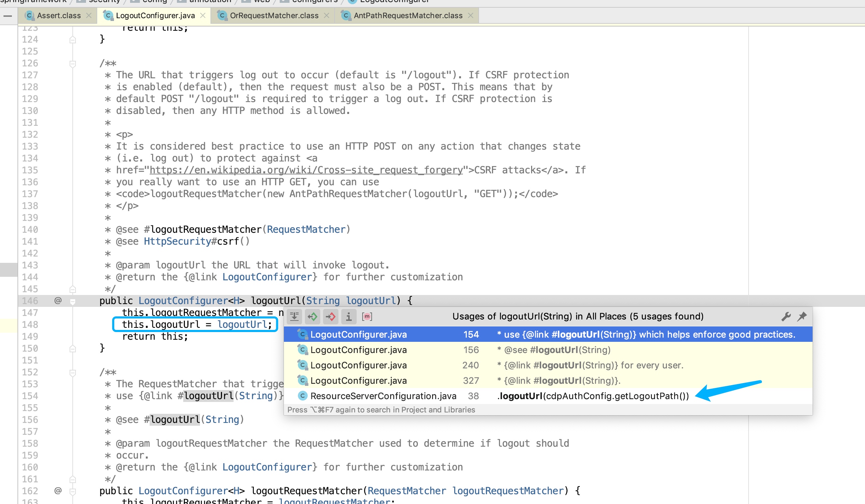Toggle the read access filter in usages popup
Screen dimensions: 865x504
click(313, 317)
